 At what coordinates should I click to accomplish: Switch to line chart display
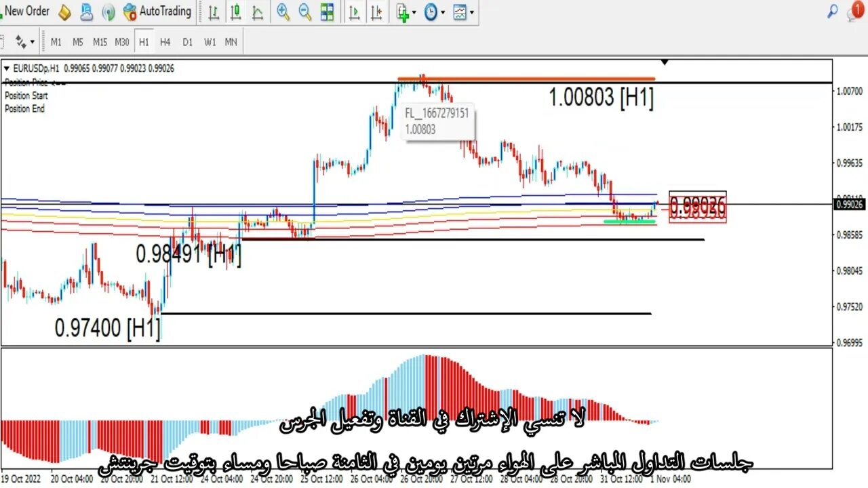tap(257, 12)
